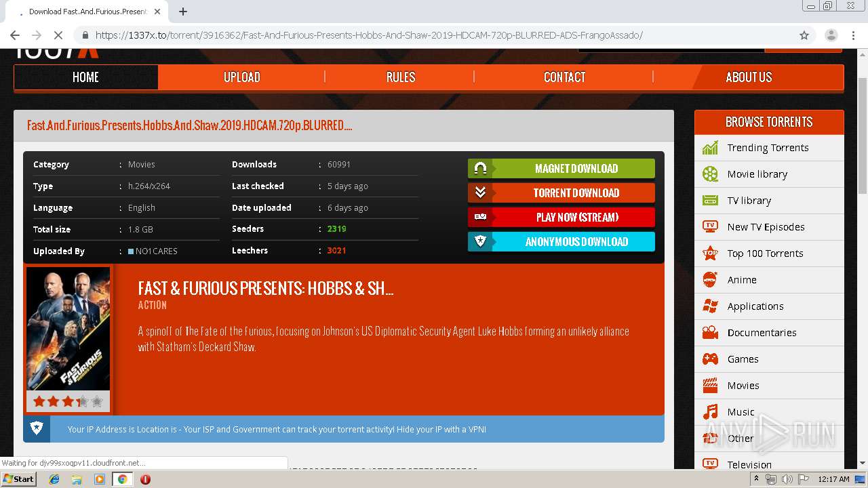Open the UPLOAD nav tab
Image resolution: width=868 pixels, height=488 pixels.
pos(242,77)
